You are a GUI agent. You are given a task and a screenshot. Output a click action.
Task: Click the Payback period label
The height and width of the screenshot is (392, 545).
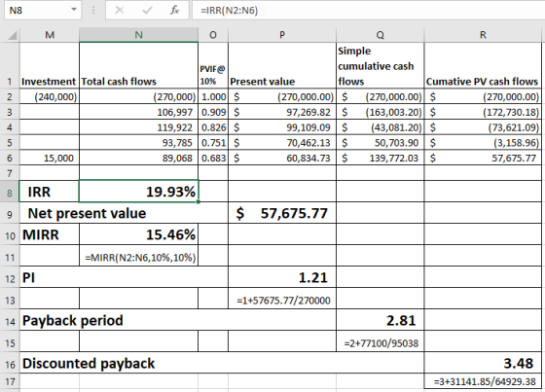(73, 320)
